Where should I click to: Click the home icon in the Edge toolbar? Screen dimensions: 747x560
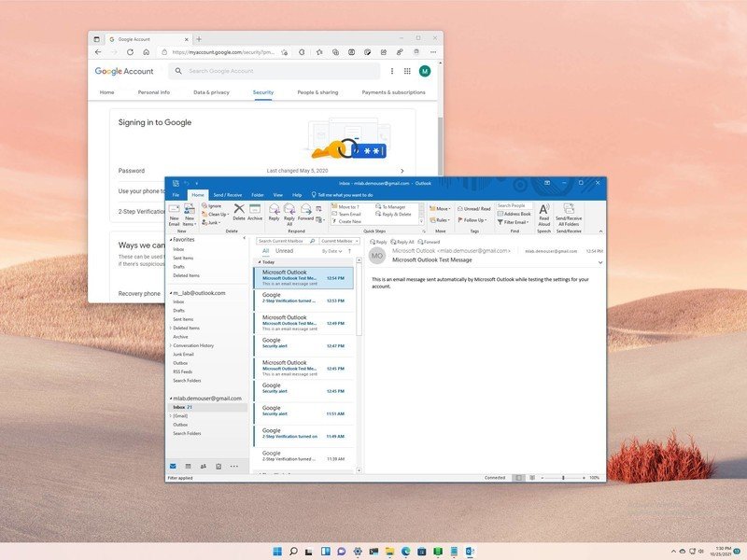tap(147, 52)
